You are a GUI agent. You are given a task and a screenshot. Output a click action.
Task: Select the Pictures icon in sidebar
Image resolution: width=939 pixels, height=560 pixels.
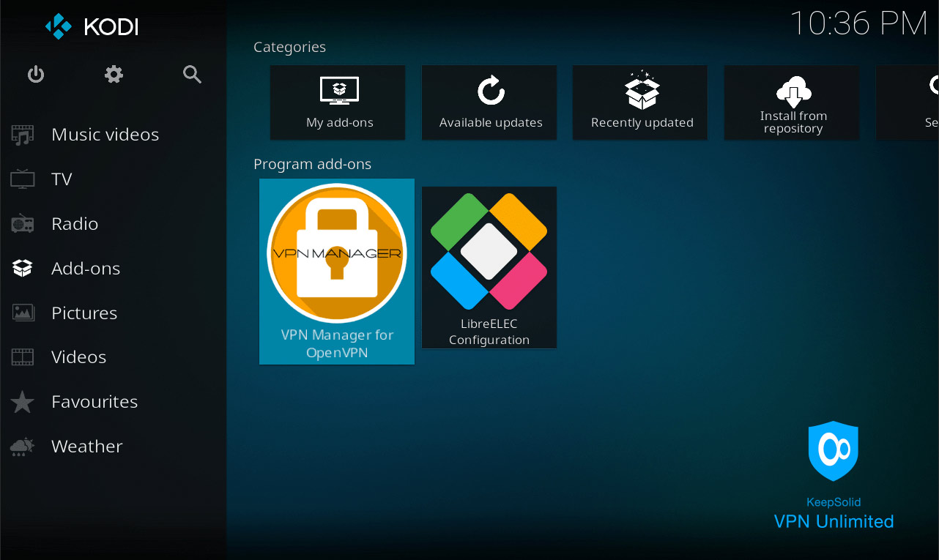click(23, 313)
